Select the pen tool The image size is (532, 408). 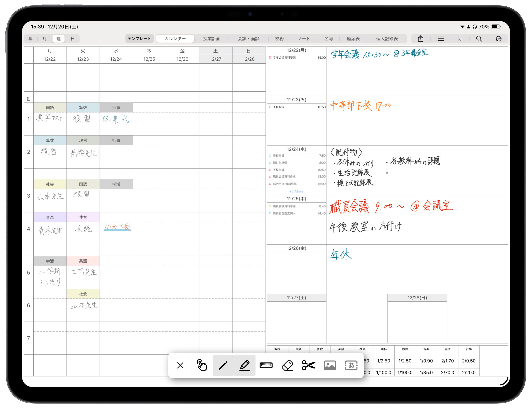[223, 365]
